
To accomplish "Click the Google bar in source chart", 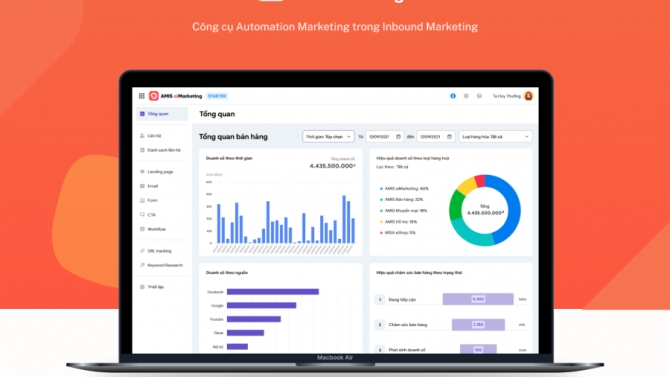I will point(262,305).
